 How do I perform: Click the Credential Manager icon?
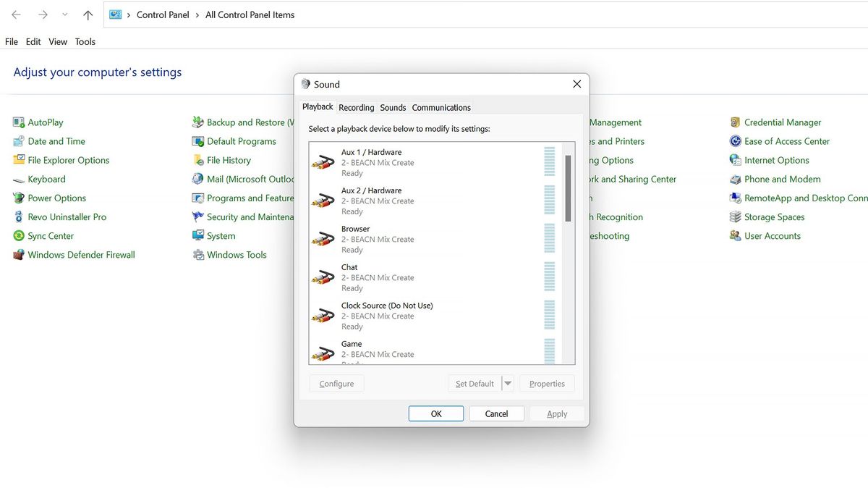(x=736, y=122)
